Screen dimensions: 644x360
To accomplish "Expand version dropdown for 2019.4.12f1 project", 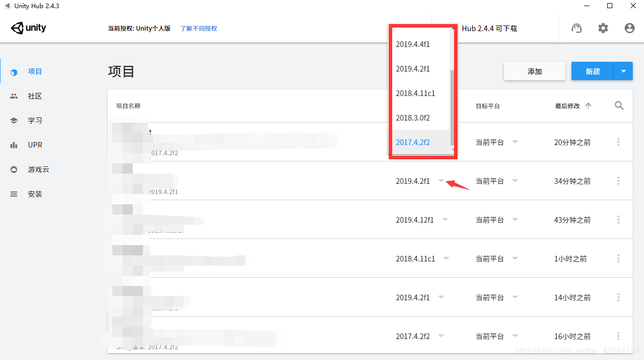I will coord(445,220).
